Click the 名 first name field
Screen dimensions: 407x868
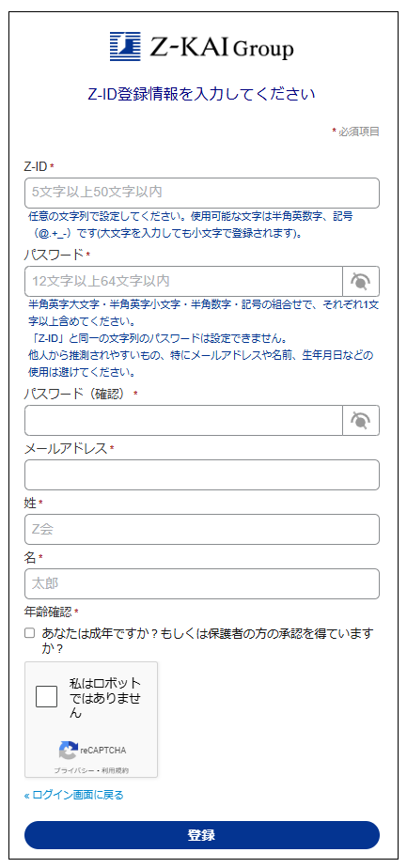pos(202,583)
